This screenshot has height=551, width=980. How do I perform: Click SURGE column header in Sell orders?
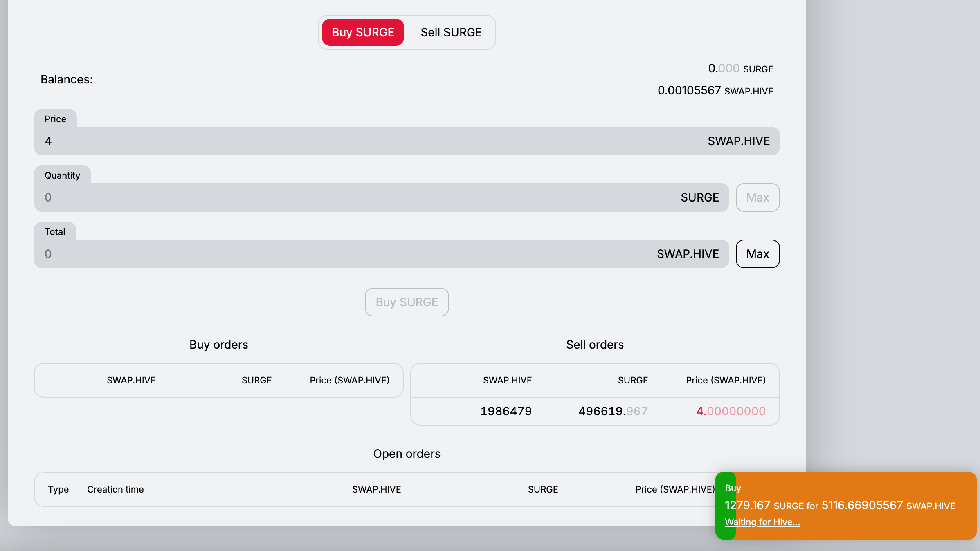click(633, 380)
